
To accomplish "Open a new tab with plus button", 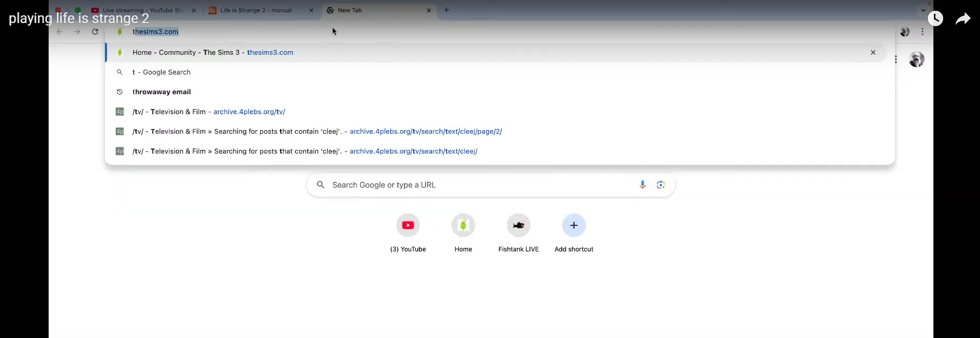I will (446, 10).
